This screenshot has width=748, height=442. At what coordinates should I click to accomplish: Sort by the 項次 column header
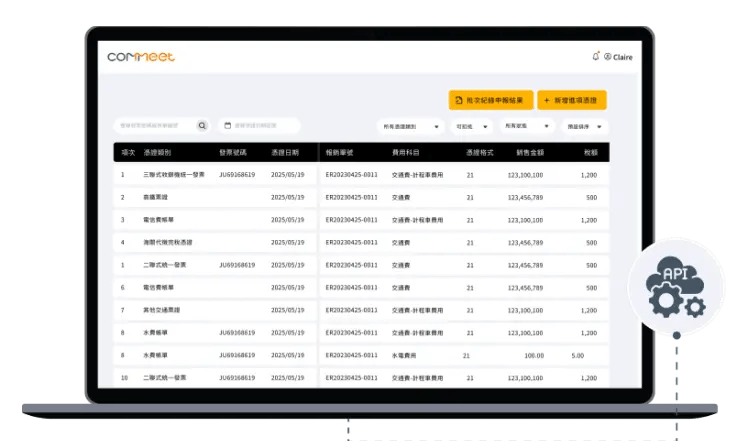pos(128,153)
